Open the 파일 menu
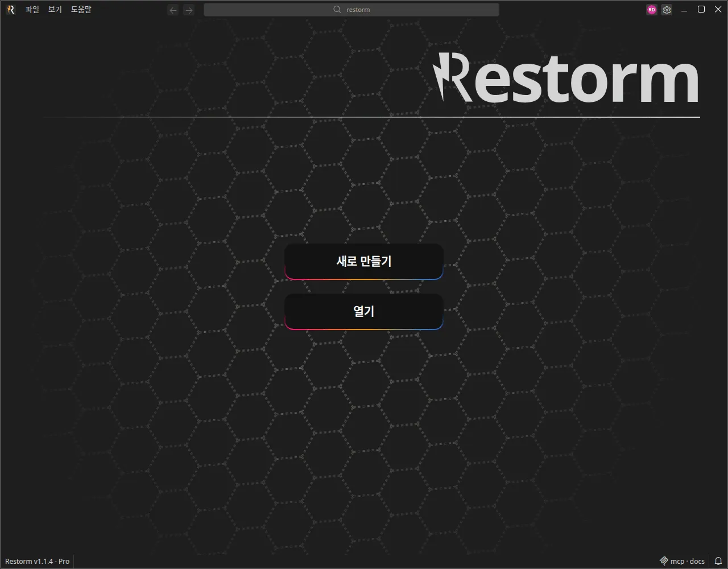The height and width of the screenshot is (569, 728). (32, 10)
